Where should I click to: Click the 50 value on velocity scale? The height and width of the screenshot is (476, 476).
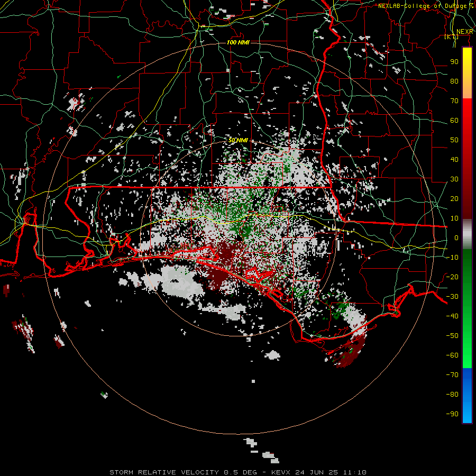click(454, 140)
